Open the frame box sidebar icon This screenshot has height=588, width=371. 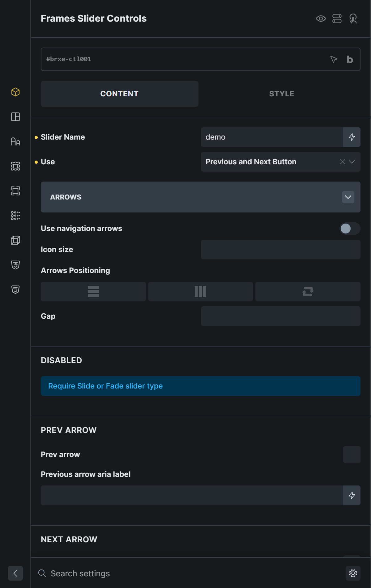tap(15, 191)
